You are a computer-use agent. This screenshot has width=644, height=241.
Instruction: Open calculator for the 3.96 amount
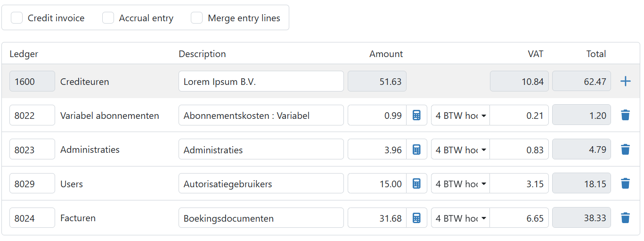click(416, 150)
